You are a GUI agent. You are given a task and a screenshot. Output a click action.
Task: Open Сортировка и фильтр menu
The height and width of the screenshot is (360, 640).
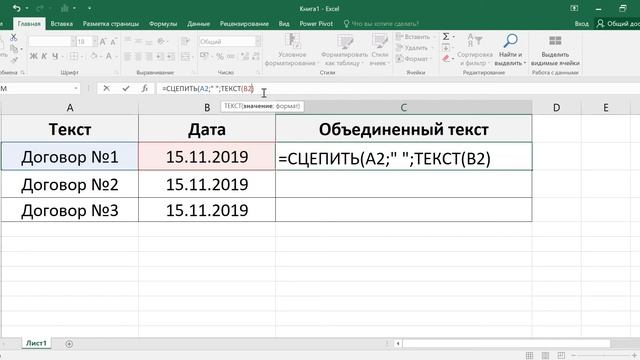(474, 50)
